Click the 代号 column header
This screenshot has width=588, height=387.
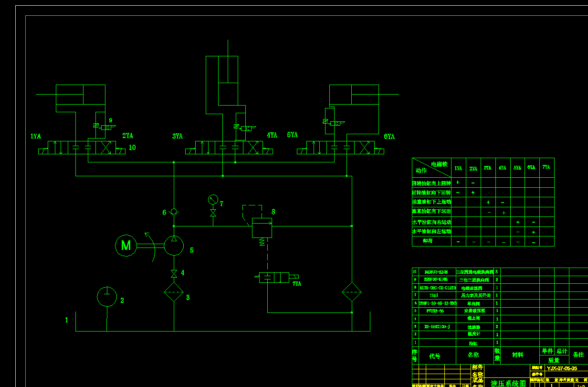coord(434,356)
